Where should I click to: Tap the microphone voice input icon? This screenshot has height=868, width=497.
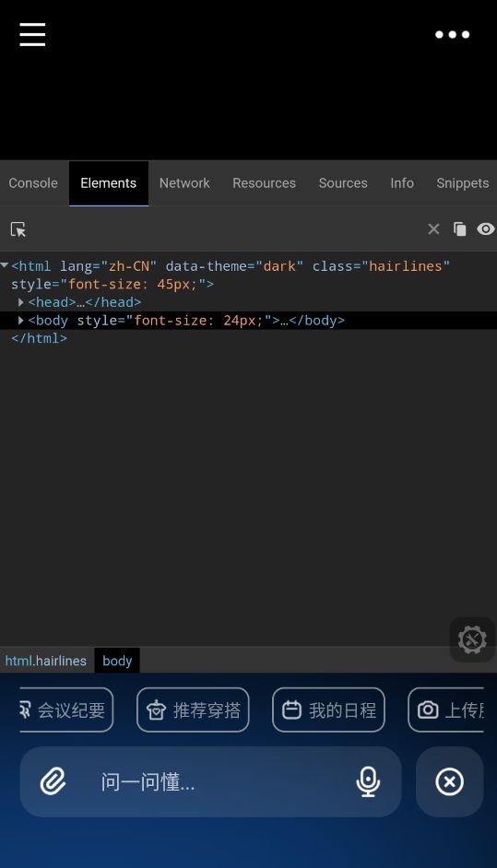(x=368, y=781)
